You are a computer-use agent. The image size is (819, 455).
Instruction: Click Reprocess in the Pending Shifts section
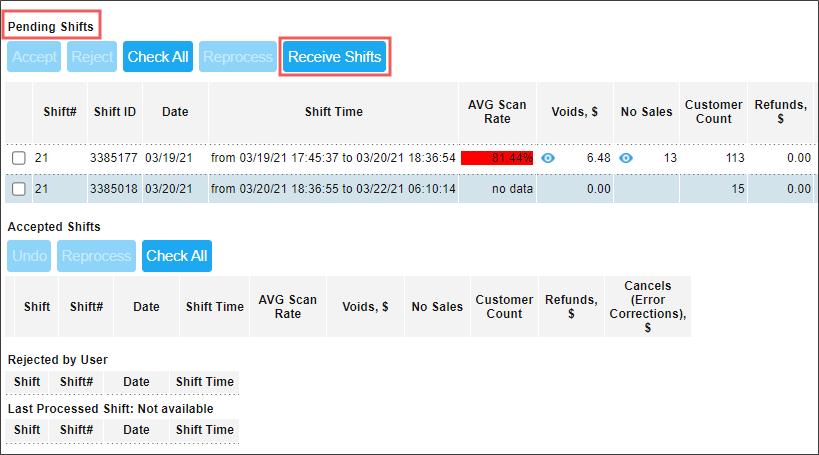[237, 57]
